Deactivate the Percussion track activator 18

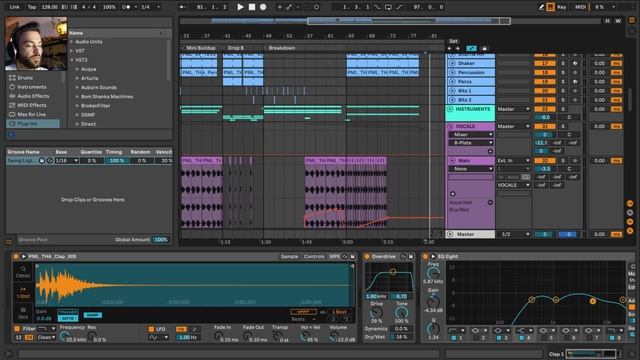544,72
